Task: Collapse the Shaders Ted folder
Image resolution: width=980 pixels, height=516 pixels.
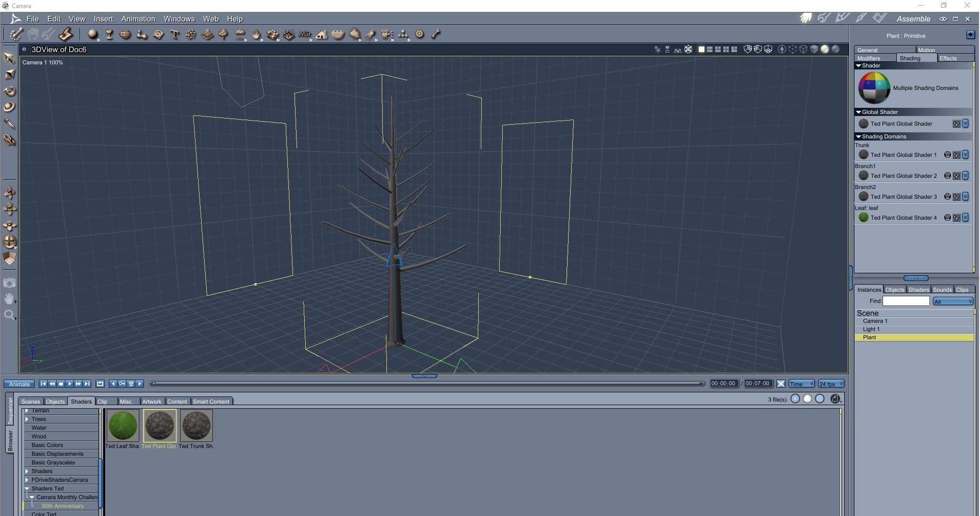Action: [x=27, y=489]
